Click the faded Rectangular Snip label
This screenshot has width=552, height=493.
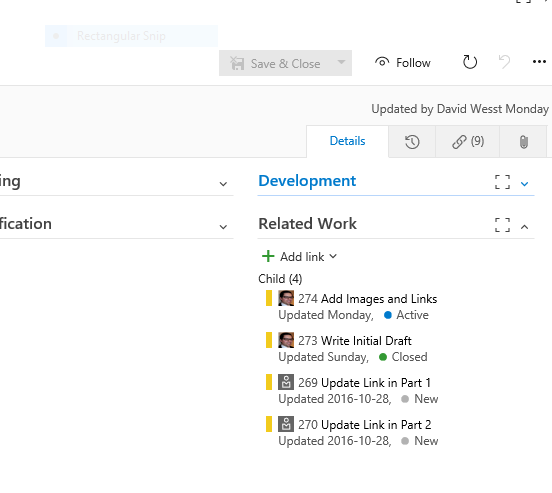121,36
